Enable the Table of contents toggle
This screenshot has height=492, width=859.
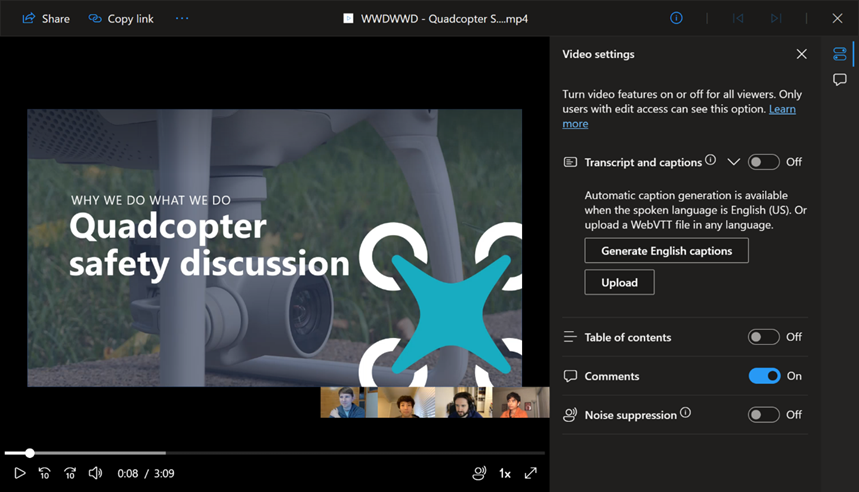click(764, 337)
